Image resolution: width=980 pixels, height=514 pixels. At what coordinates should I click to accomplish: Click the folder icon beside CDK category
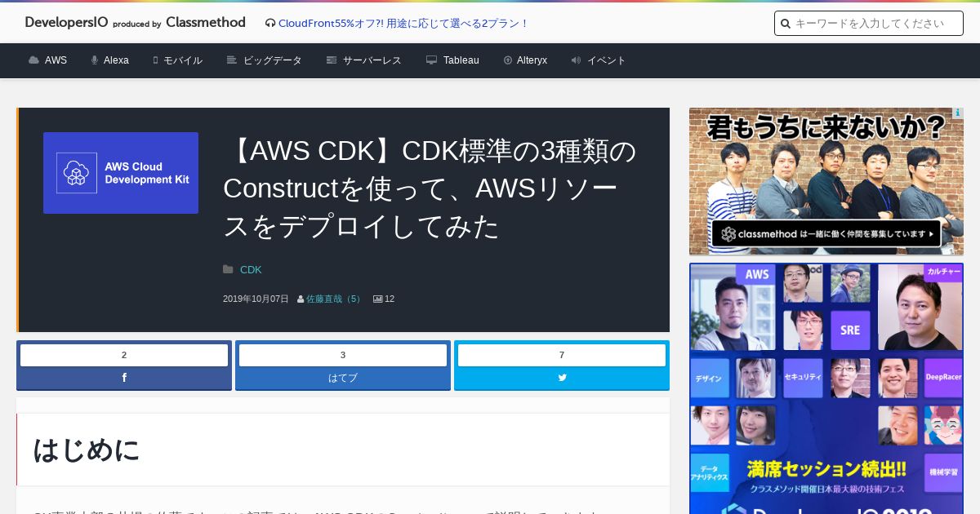point(228,269)
